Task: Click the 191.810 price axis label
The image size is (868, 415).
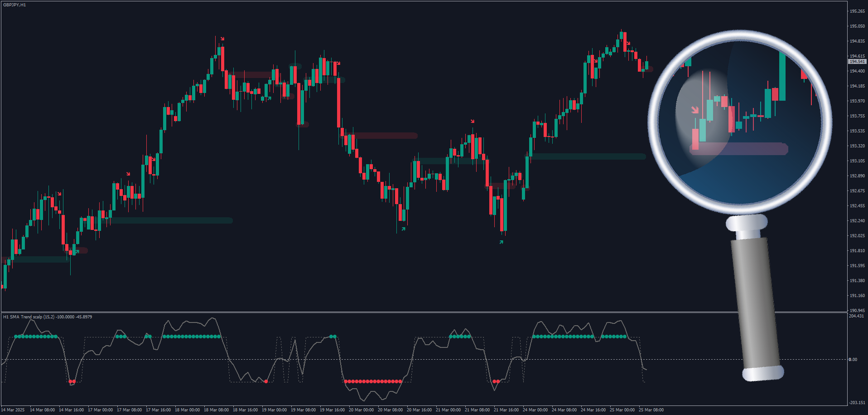Action: [857, 251]
